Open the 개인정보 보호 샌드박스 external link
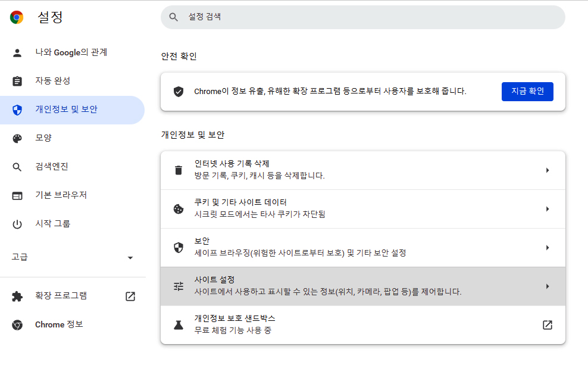Viewport: 588px width, 381px height. click(547, 324)
